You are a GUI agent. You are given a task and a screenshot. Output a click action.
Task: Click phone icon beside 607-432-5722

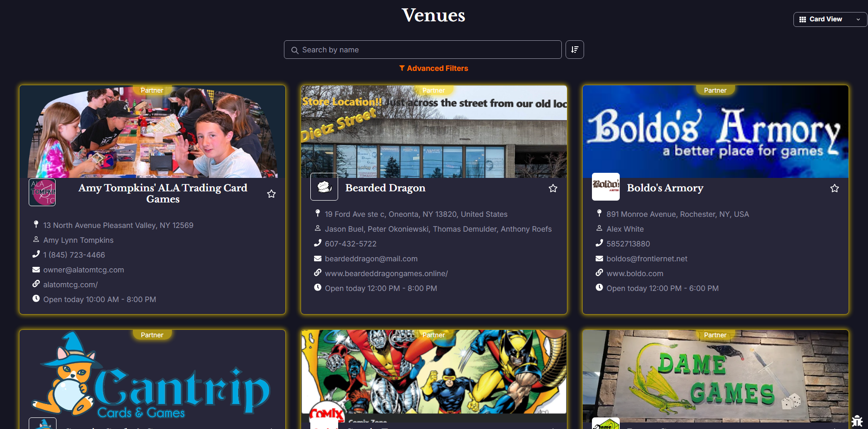click(318, 243)
